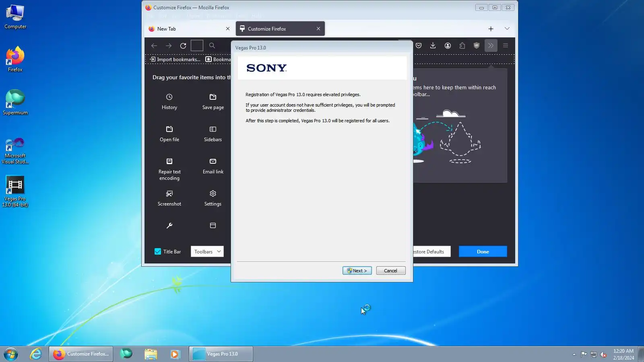Open a new Firefox tab with plus
The width and height of the screenshot is (644, 362).
click(491, 29)
